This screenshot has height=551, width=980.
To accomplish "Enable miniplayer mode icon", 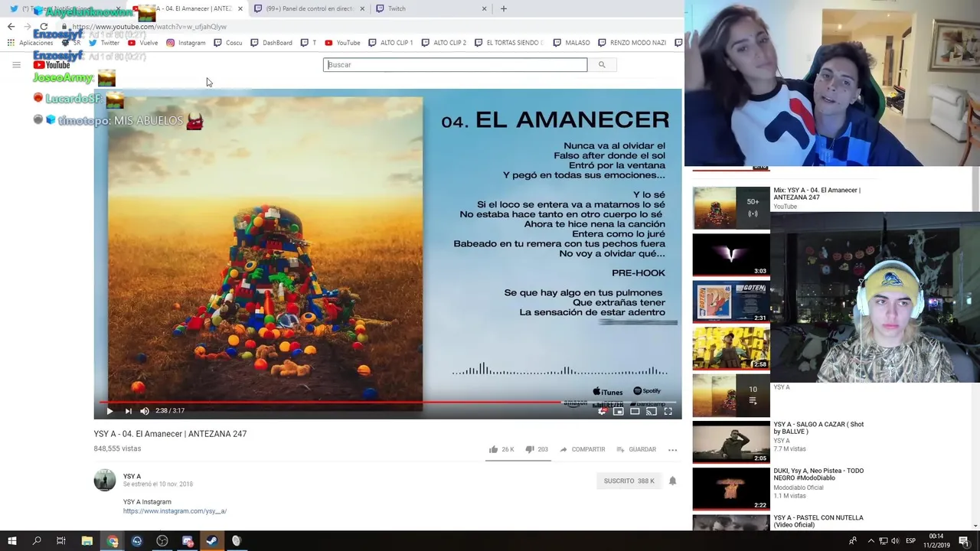I will pyautogui.click(x=618, y=411).
